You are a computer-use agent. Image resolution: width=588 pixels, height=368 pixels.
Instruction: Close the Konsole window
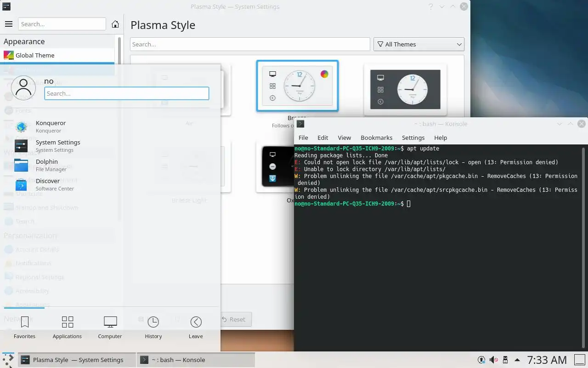pos(582,124)
